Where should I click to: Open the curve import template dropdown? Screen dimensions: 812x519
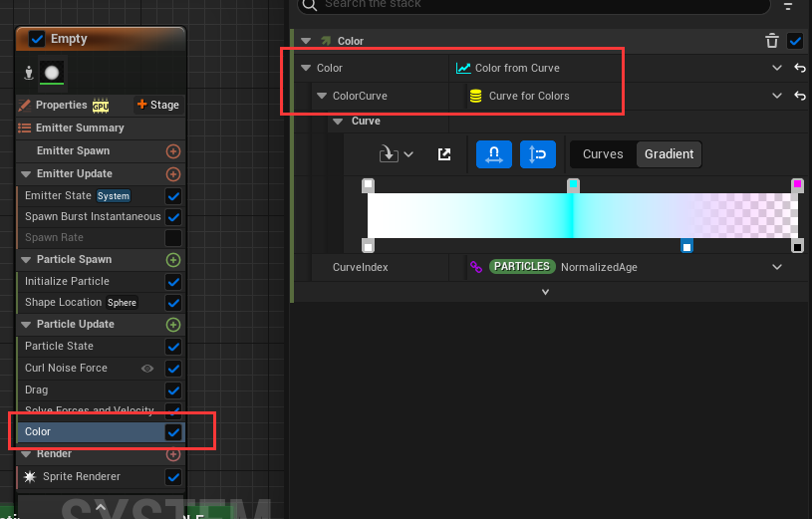(x=397, y=154)
